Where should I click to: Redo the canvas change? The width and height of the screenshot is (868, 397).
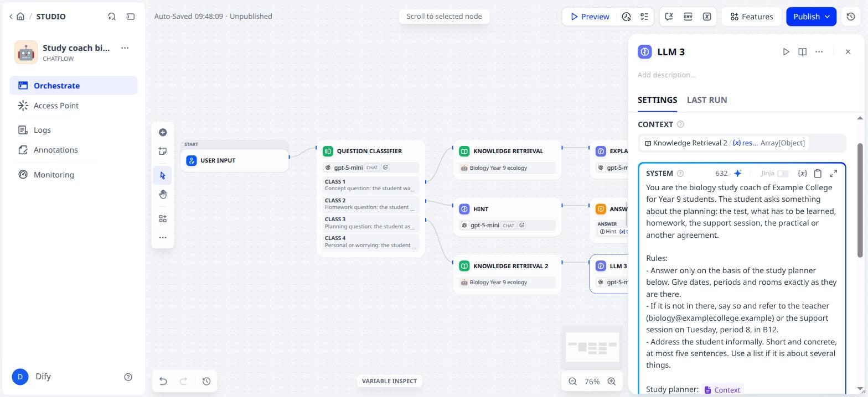184,381
